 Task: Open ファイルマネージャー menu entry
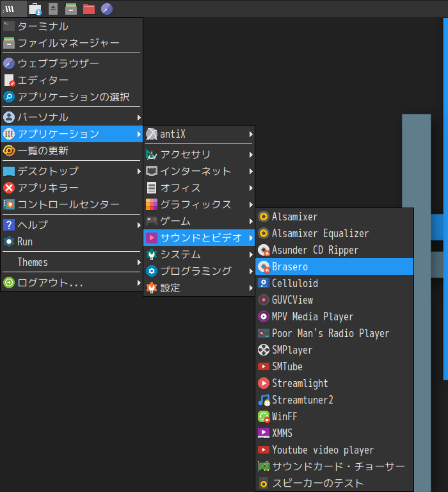point(72,43)
